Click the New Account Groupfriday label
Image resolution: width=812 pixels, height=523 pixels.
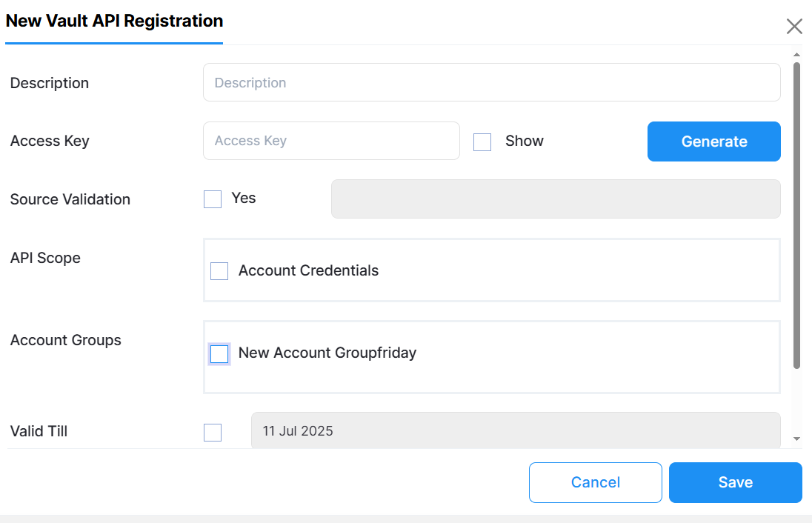tap(327, 353)
